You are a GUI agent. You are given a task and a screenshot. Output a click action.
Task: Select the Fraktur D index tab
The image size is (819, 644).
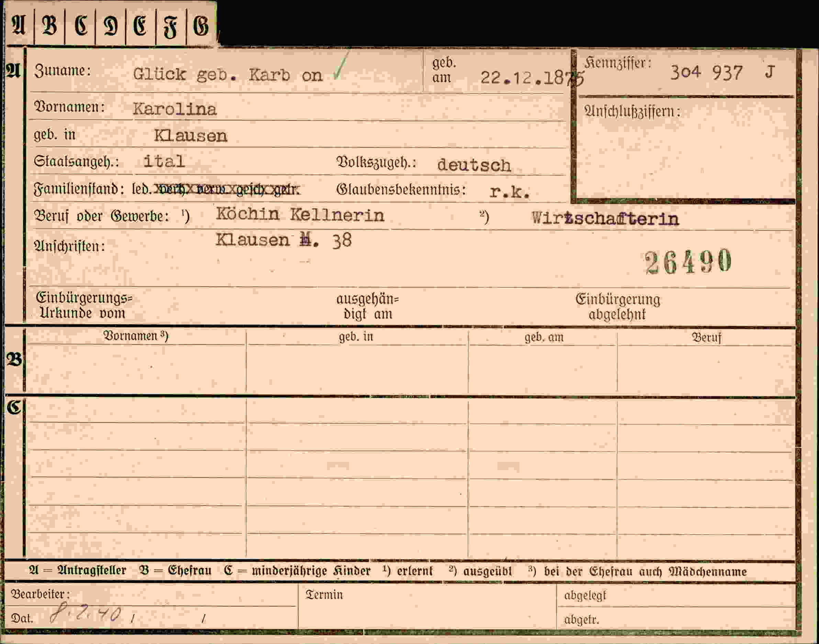[x=110, y=26]
